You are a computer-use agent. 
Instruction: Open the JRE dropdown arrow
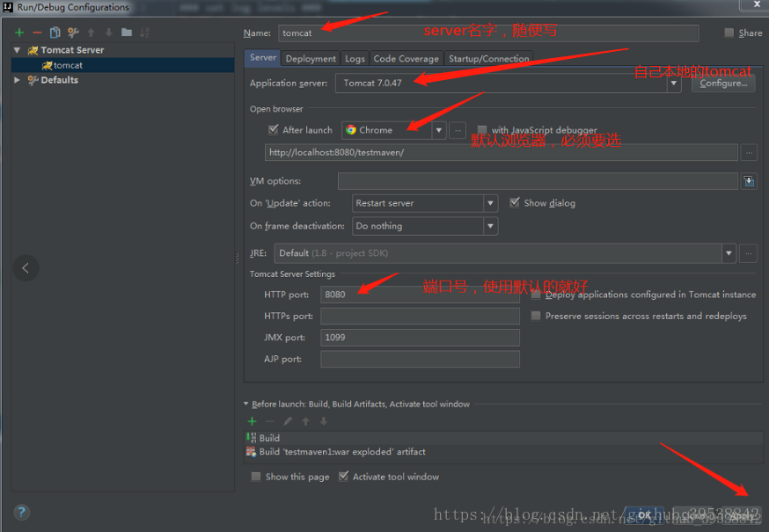click(729, 253)
